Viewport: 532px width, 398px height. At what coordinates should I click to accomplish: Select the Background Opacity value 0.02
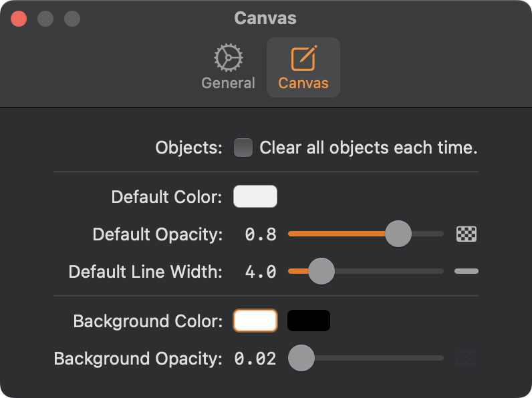point(255,359)
